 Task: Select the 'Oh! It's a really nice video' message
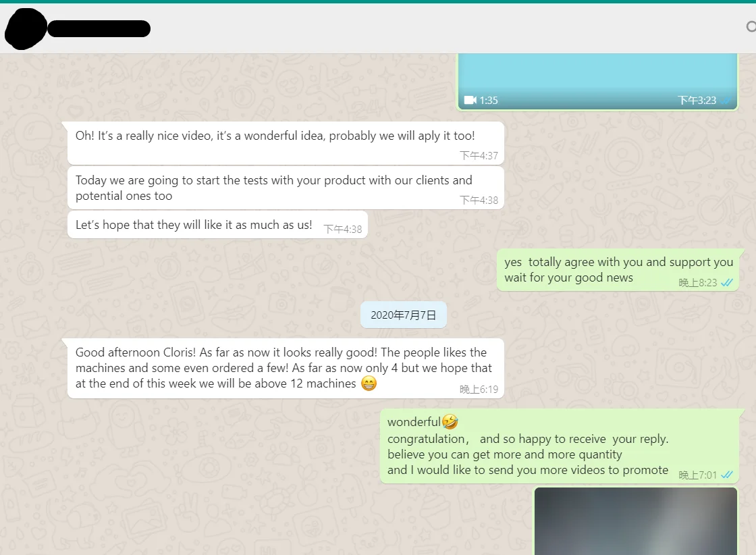[286, 143]
